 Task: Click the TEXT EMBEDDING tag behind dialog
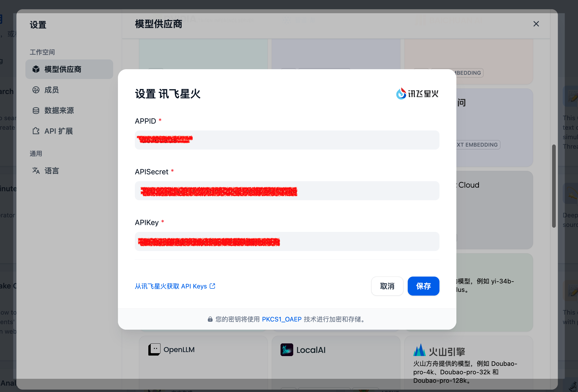click(x=478, y=145)
